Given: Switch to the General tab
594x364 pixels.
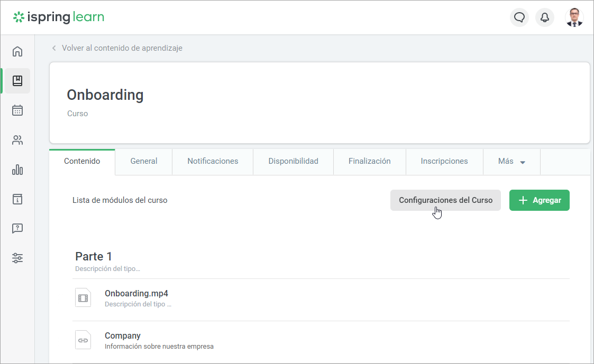Looking at the screenshot, I should click(x=144, y=162).
